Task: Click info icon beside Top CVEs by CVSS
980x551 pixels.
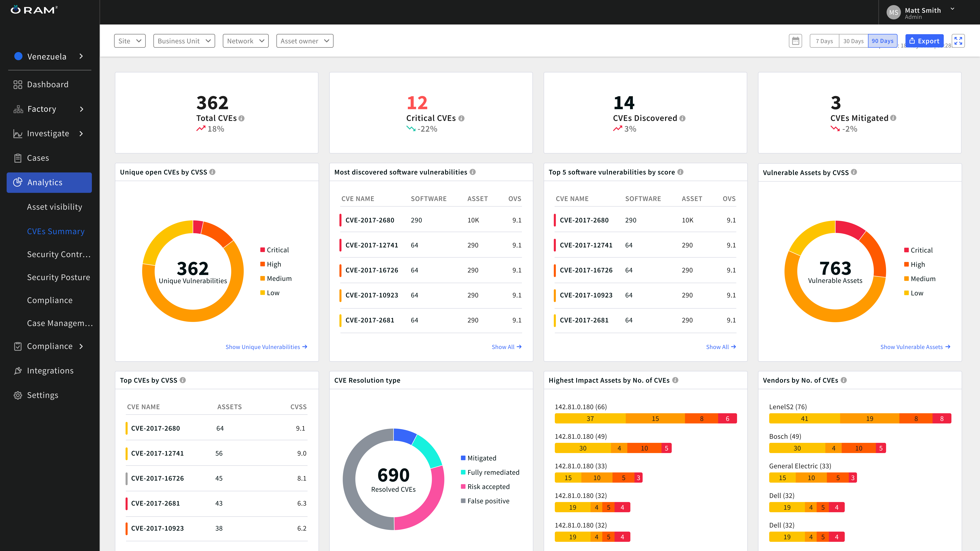Action: coord(183,380)
